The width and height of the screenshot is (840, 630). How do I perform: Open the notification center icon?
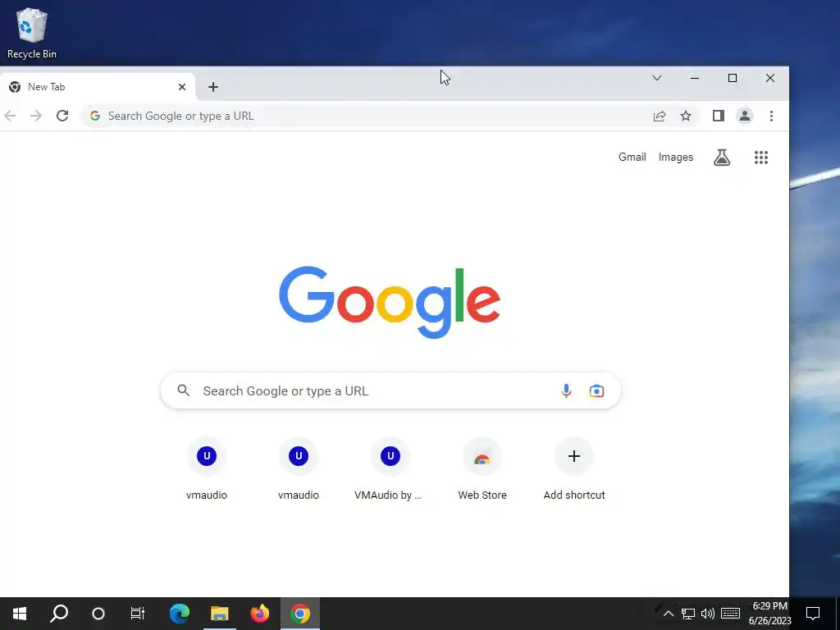pyautogui.click(x=813, y=614)
